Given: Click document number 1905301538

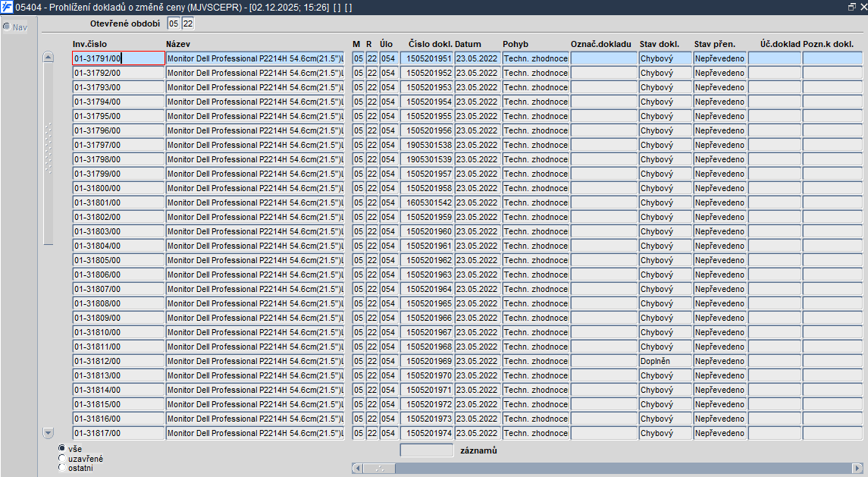Looking at the screenshot, I should (x=427, y=145).
